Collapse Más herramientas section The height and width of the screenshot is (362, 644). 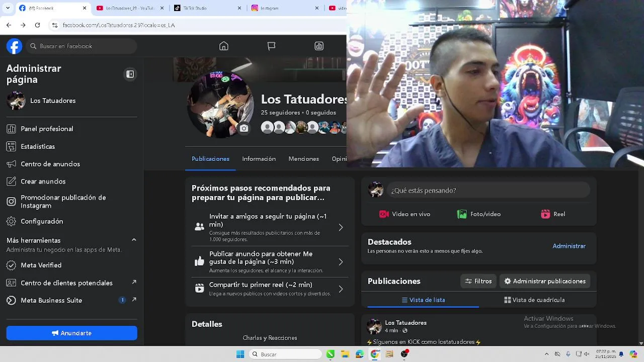point(134,240)
